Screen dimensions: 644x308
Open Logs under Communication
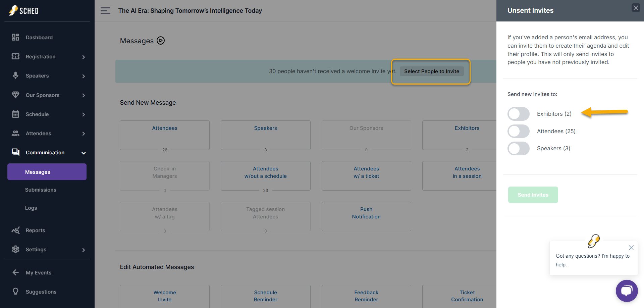pos(31,208)
